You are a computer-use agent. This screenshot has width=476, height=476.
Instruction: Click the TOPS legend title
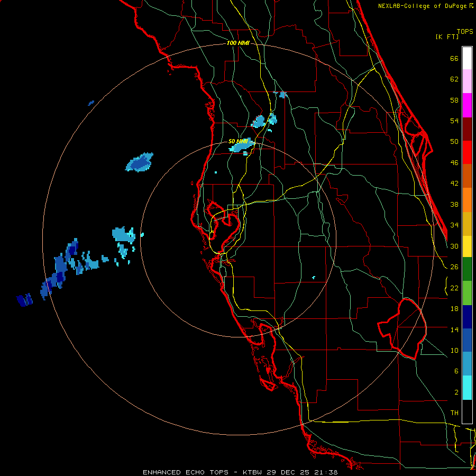click(x=465, y=32)
